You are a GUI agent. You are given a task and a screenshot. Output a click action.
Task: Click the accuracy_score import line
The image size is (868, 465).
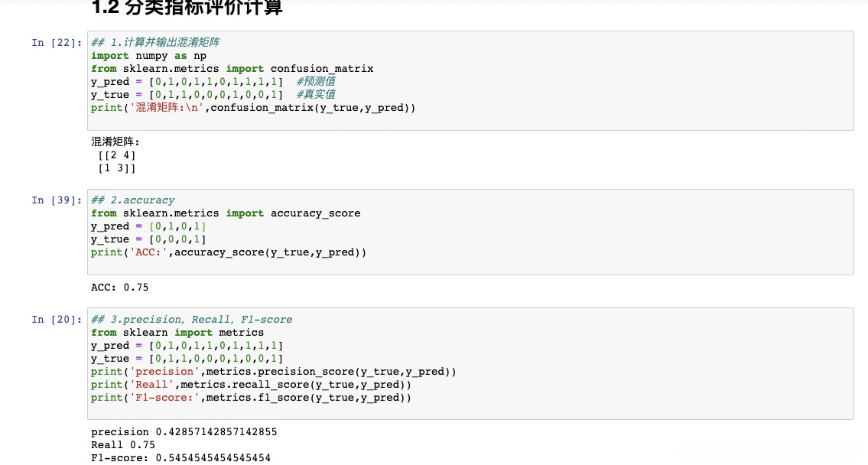226,213
